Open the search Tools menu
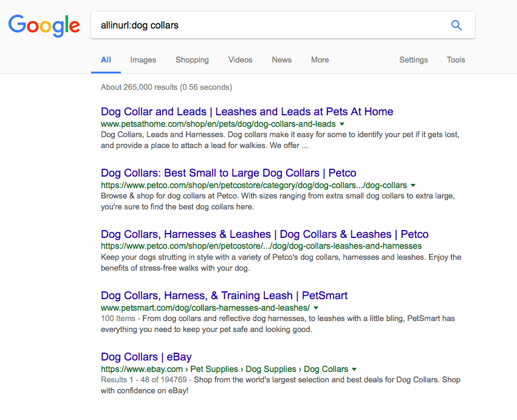 click(x=456, y=60)
